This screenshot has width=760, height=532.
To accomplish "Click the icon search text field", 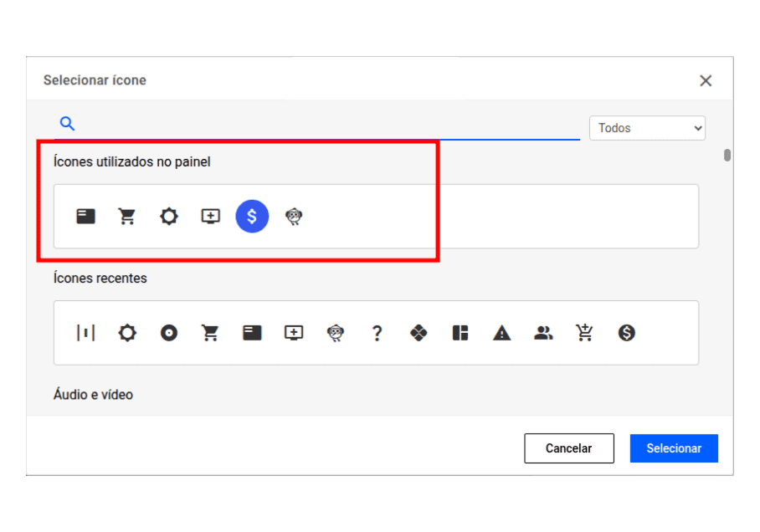I will pos(326,125).
